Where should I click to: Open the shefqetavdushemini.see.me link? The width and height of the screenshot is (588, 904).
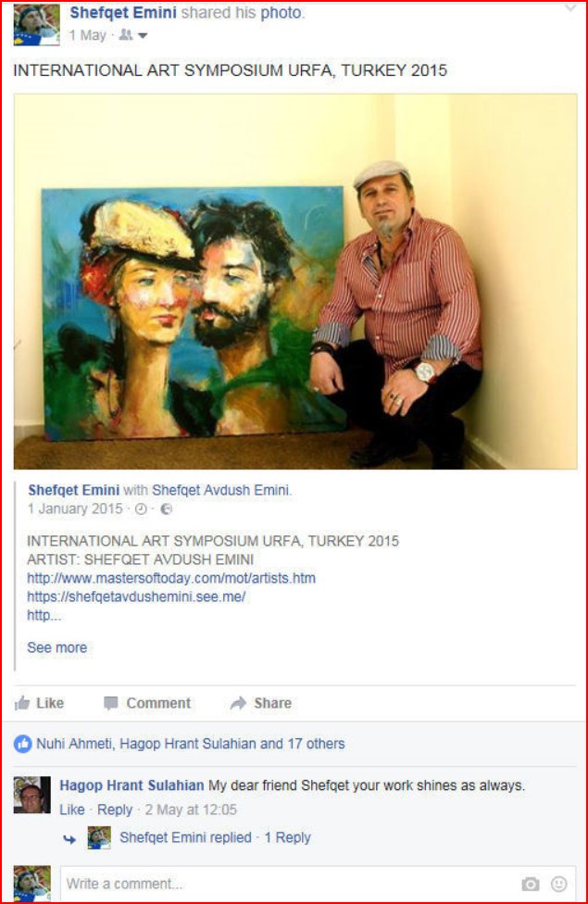(x=136, y=596)
